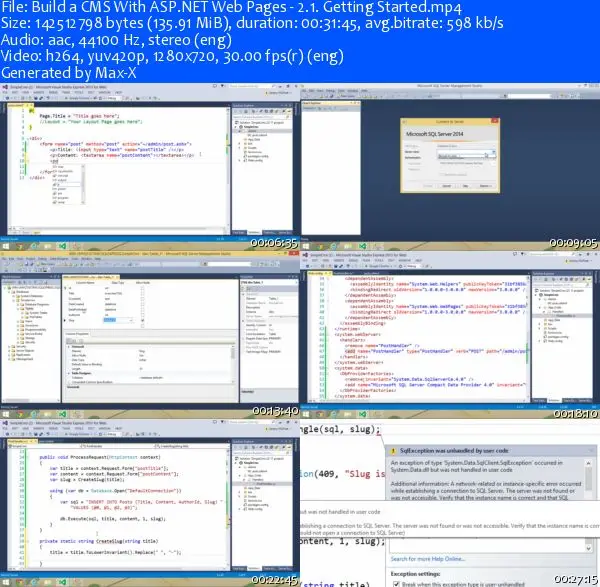Click the Internet Explorer taskbar icon in the 00:06:35 thumbnail
Screen dimensions: 600x587
(34, 246)
